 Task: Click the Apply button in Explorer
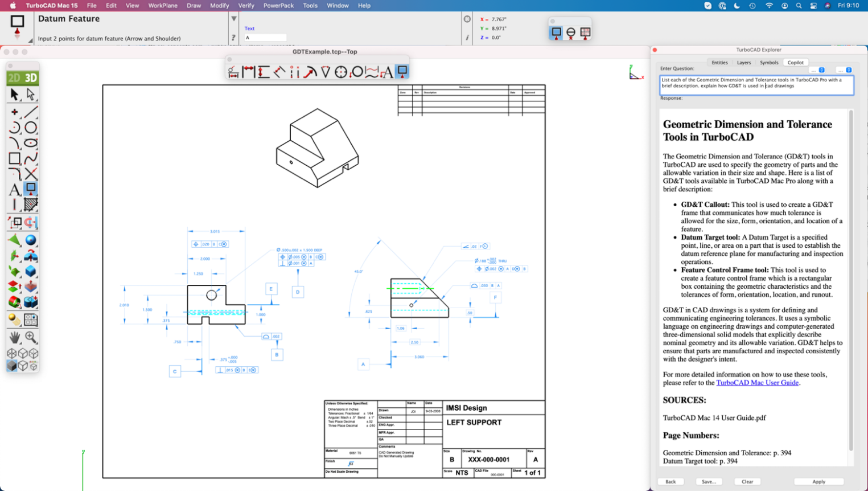(x=818, y=482)
